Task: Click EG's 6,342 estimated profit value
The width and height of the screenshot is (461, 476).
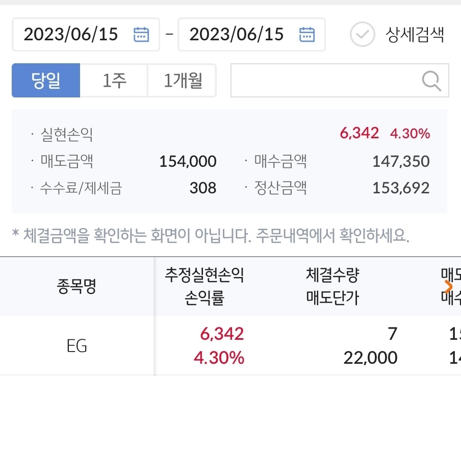Action: 222,334
